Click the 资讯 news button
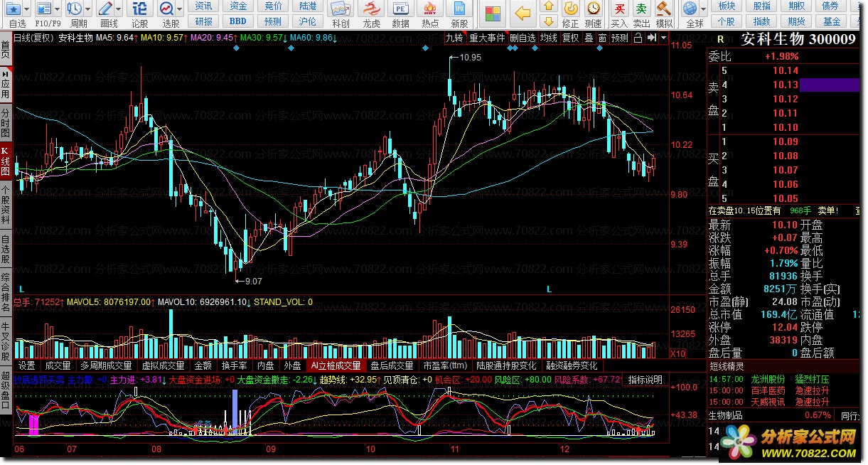 [x=204, y=6]
